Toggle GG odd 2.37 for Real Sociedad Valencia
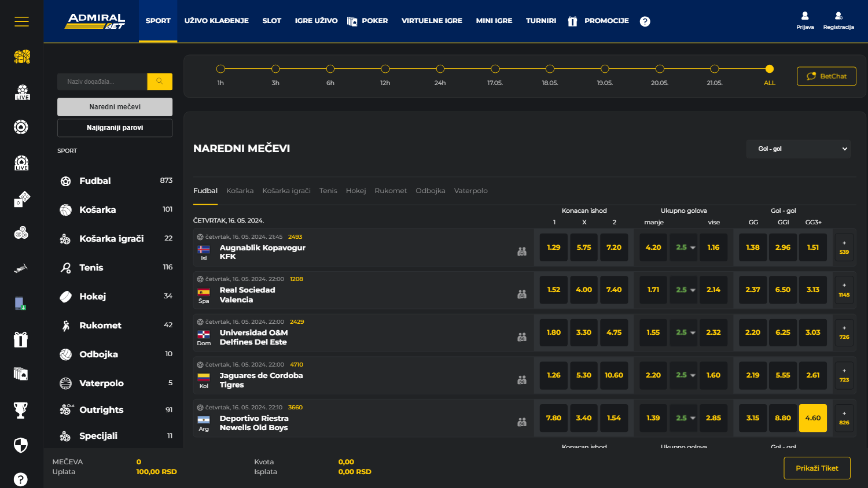The width and height of the screenshot is (868, 488). [x=753, y=290]
